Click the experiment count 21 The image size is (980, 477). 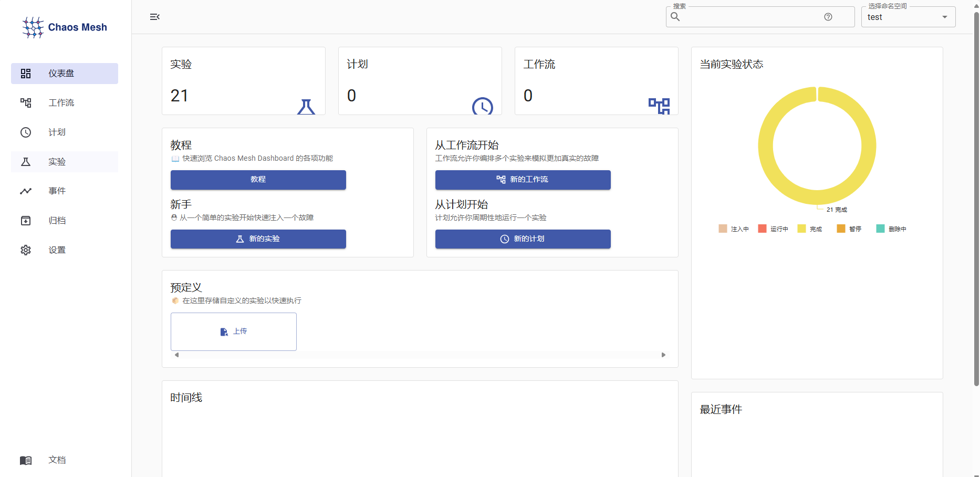pos(180,96)
